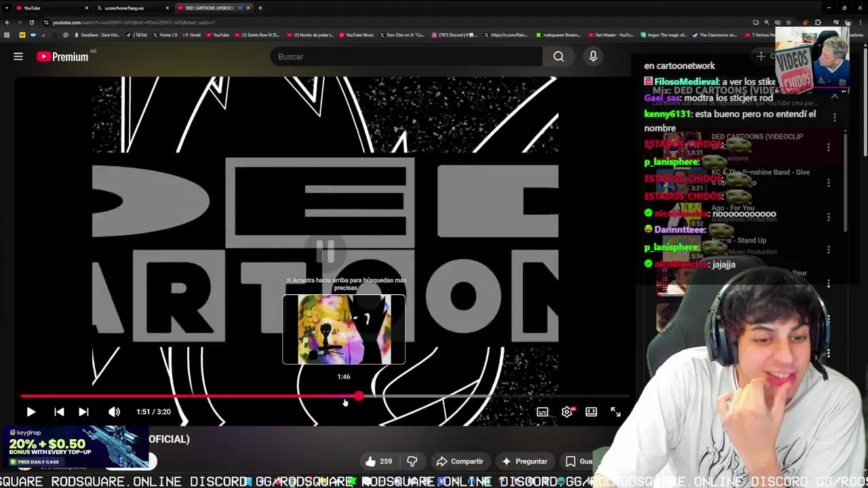
Task: Open the Home / X bookmark
Action: [165, 35]
